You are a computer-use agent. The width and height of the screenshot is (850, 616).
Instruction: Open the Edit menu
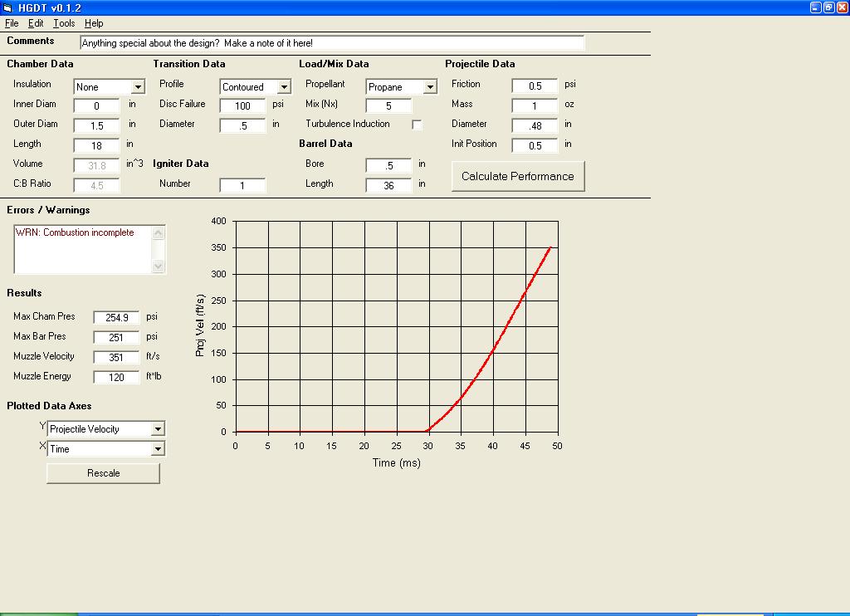(x=36, y=23)
